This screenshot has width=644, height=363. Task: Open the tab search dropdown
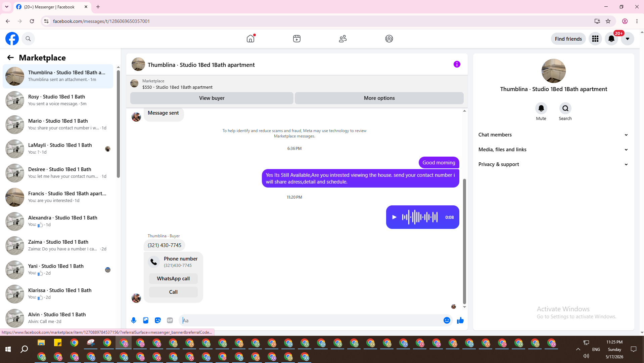pos(6,7)
